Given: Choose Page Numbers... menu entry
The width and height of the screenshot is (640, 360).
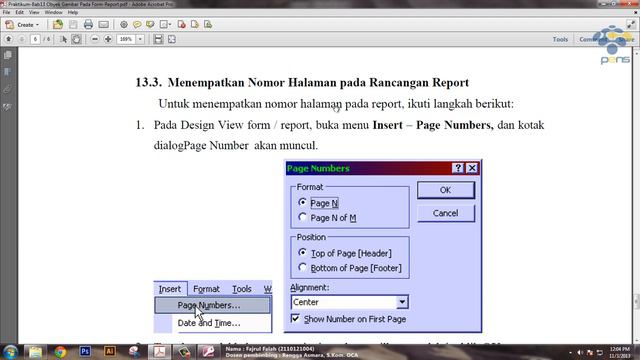Looking at the screenshot, I should [x=212, y=305].
